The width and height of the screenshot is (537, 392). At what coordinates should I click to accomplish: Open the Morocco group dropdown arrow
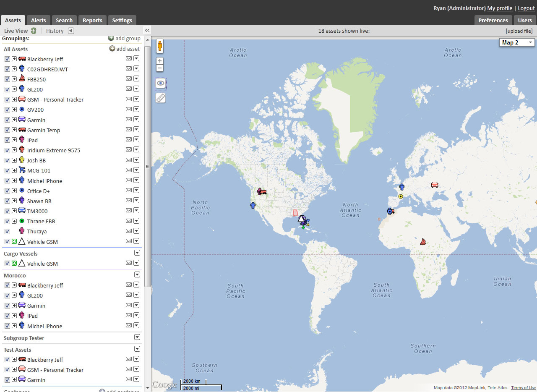tap(137, 274)
